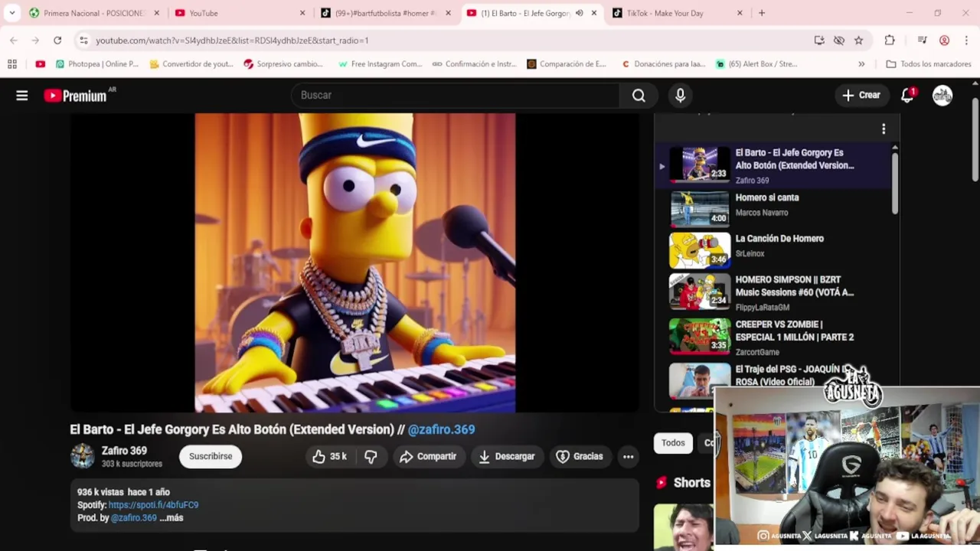980x551 pixels.
Task: Open Donaciones para laa... bookmark
Action: [x=664, y=64]
